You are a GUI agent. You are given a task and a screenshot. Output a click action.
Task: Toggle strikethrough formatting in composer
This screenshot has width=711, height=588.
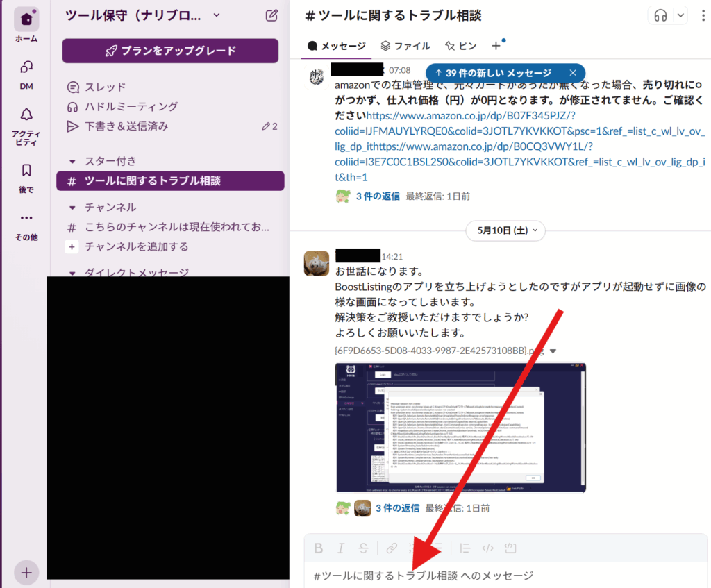point(363,548)
